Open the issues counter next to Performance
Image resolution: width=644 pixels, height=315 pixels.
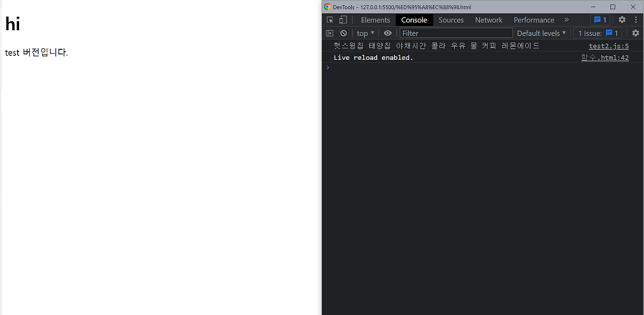click(x=600, y=20)
